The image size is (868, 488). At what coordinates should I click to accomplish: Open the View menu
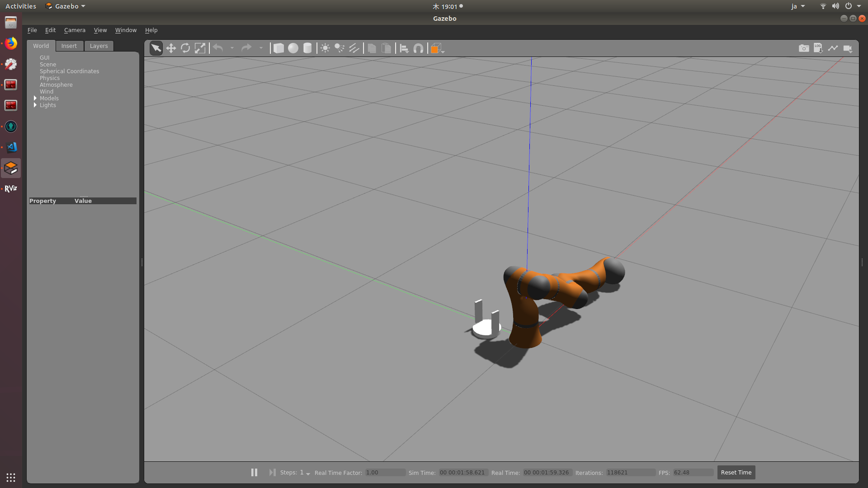(x=100, y=30)
